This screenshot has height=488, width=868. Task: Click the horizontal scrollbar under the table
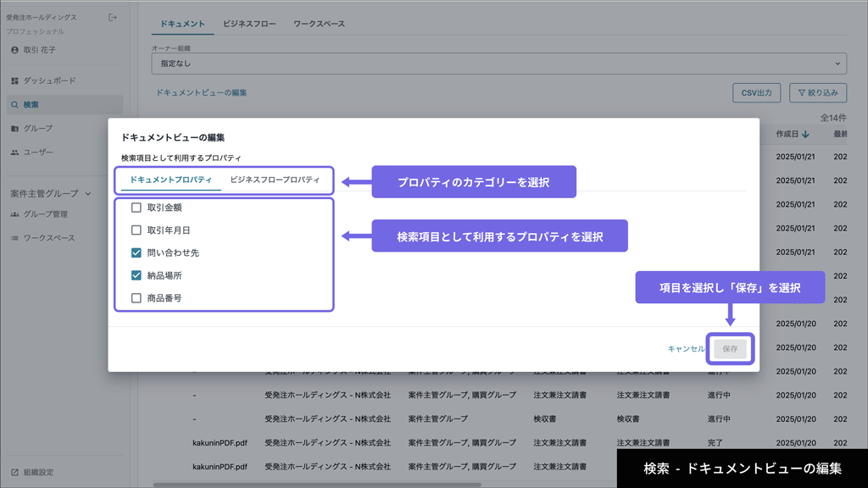[317, 485]
